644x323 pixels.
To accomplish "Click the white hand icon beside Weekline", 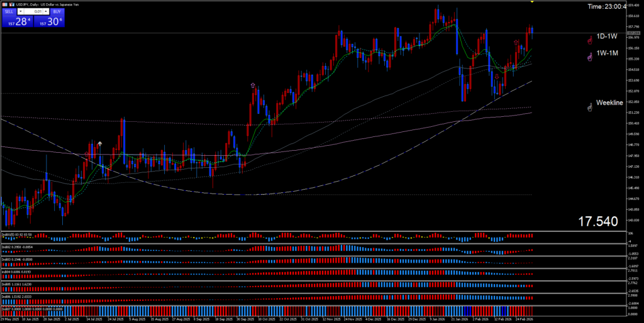I will coord(589,107).
